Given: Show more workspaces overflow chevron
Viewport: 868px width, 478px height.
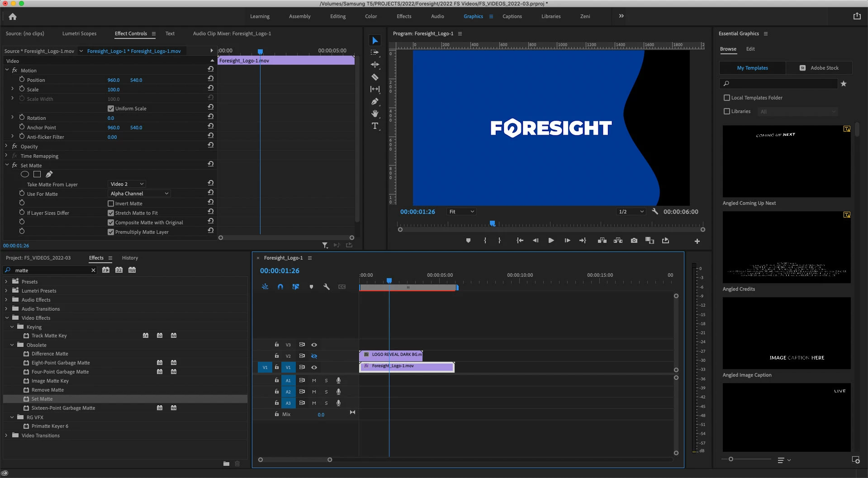Looking at the screenshot, I should (621, 16).
